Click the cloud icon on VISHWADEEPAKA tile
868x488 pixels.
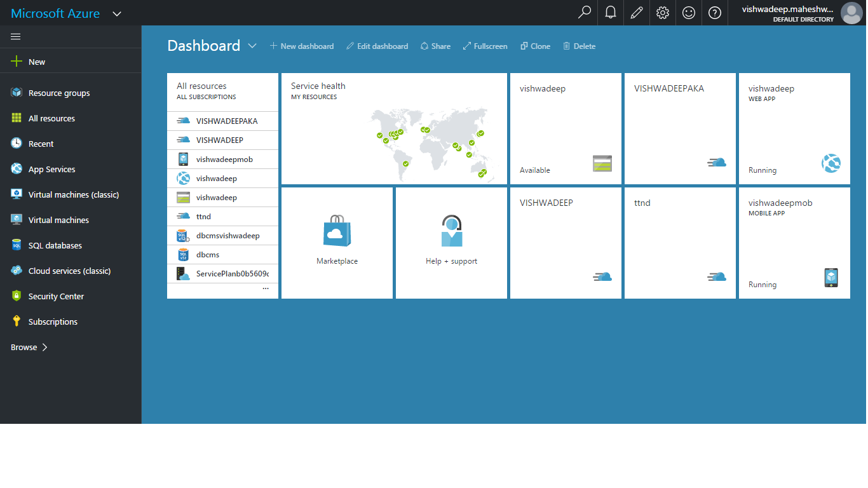(717, 162)
